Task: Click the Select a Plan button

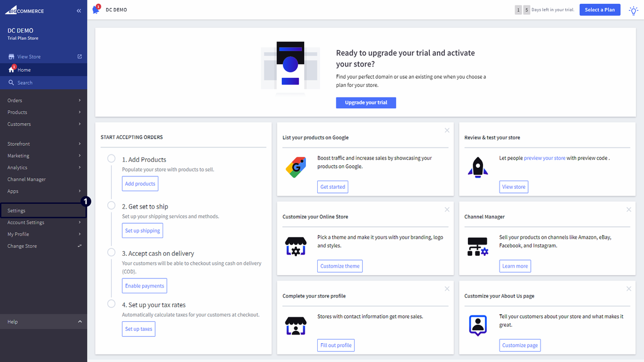Action: click(x=600, y=10)
